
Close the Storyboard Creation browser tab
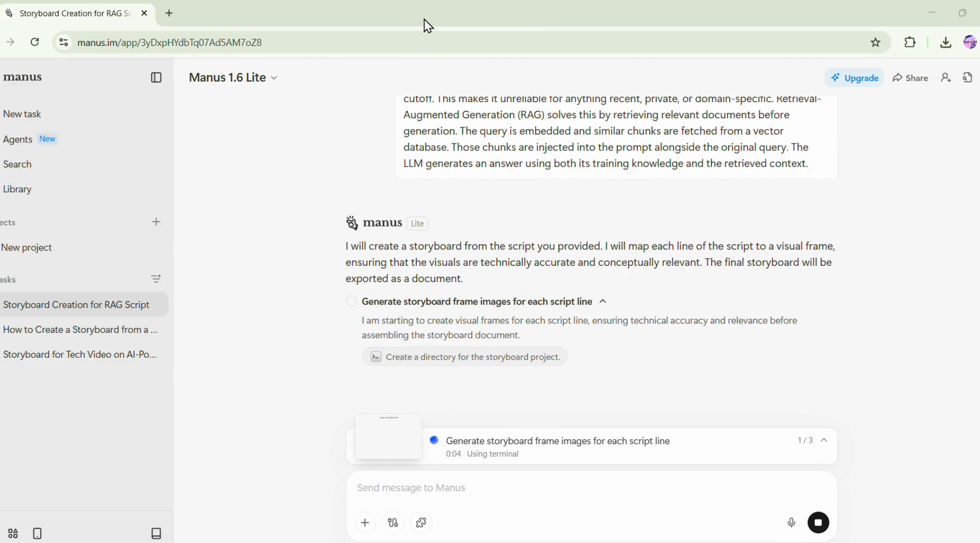[145, 13]
